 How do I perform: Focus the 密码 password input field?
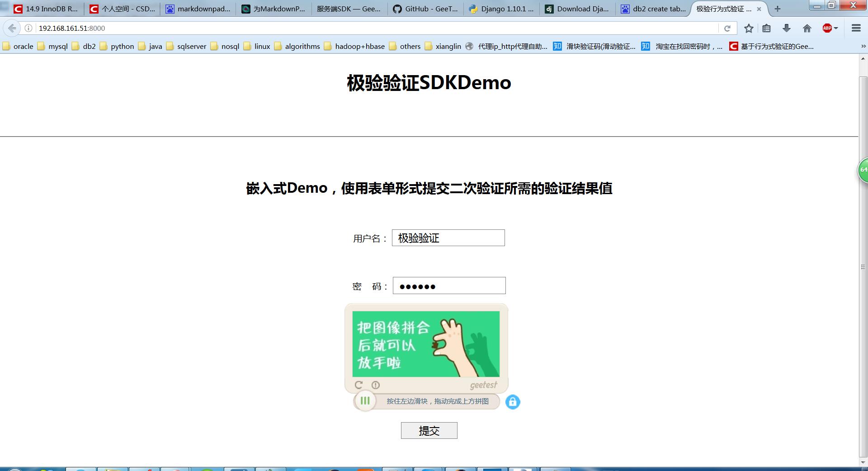[449, 285]
